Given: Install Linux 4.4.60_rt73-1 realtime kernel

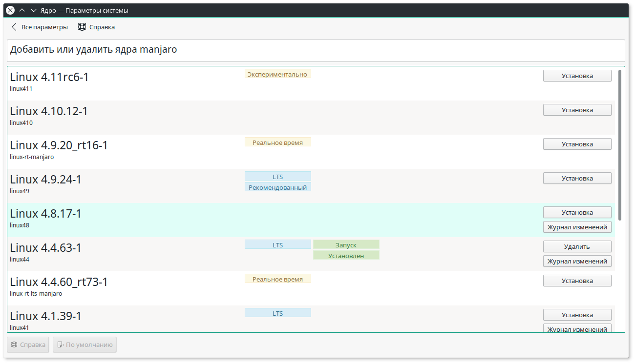Looking at the screenshot, I should coord(577,281).
